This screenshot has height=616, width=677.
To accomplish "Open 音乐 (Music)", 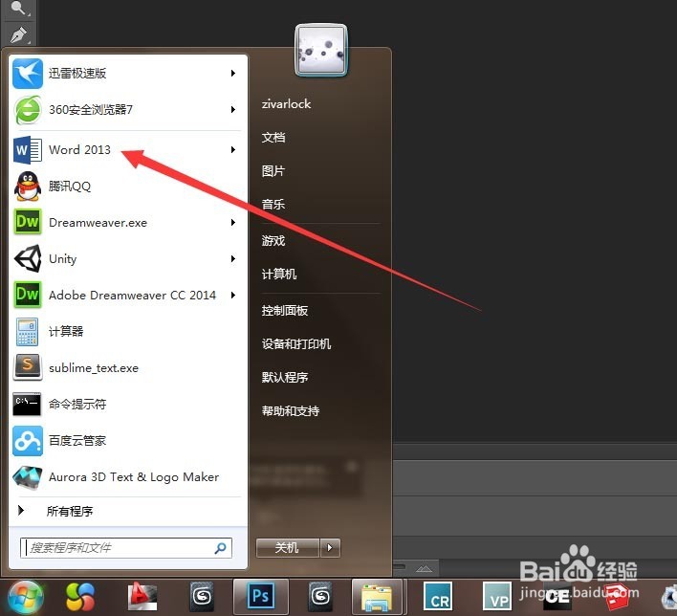I will [273, 205].
